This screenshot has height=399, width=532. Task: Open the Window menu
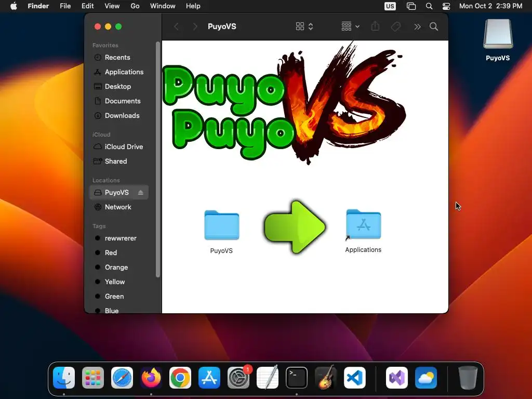(163, 6)
